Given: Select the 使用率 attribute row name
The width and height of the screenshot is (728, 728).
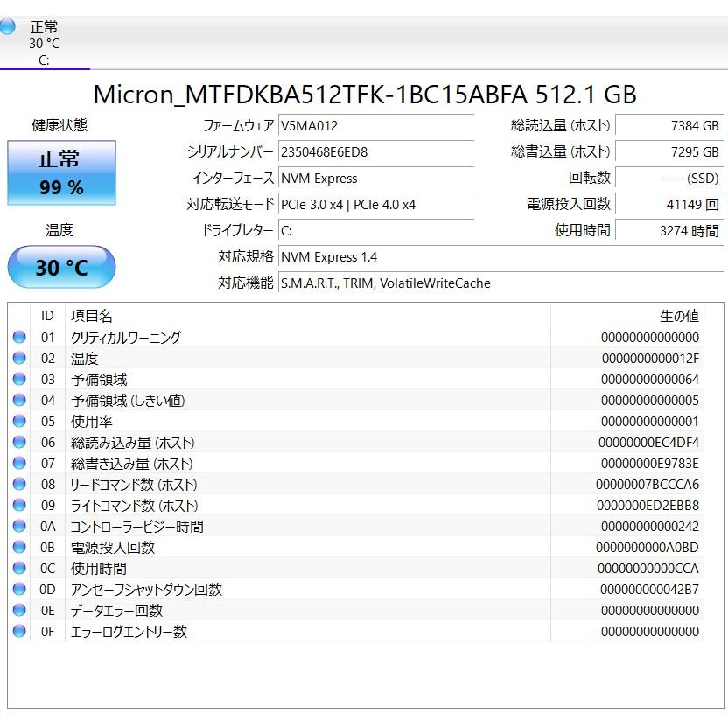Looking at the screenshot, I should coord(92,421).
